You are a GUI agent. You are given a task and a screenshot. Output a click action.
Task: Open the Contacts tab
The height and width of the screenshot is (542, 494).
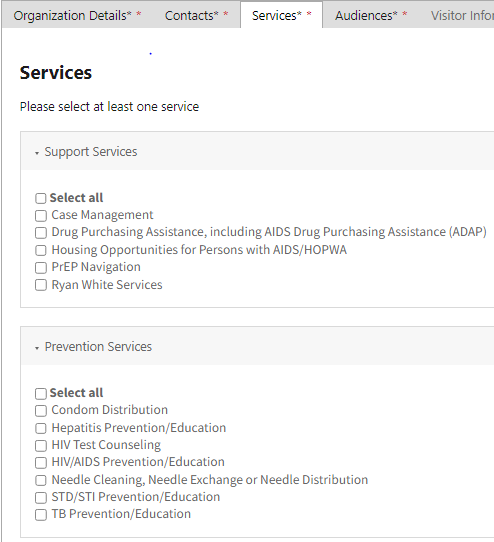196,16
